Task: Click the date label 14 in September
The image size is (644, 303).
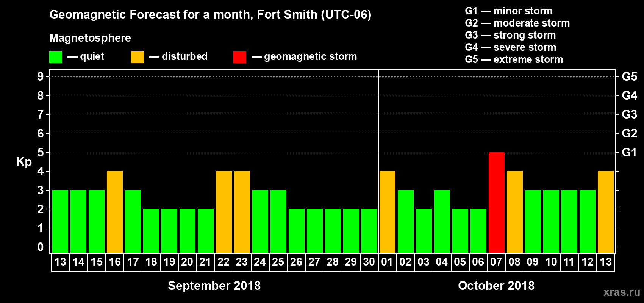Action: 78,262
